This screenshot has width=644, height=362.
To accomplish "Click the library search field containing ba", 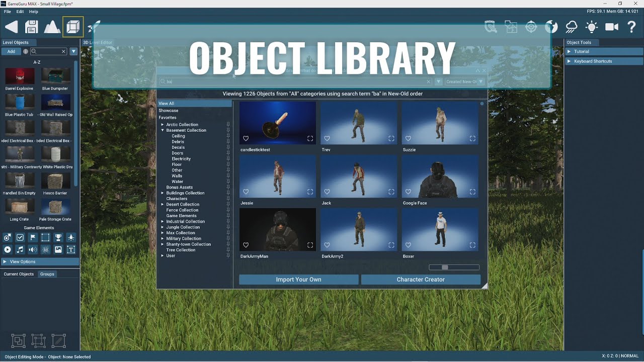I will (296, 81).
